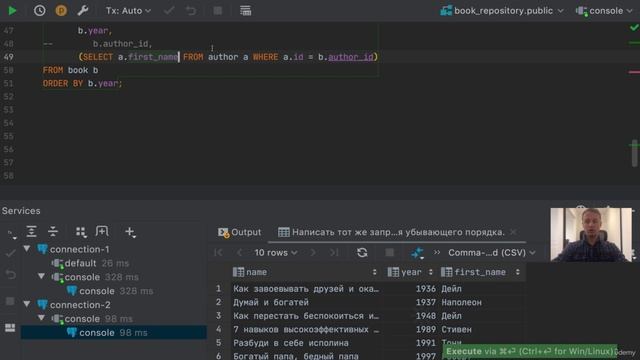Image resolution: width=640 pixels, height=360 pixels.
Task: Click the commit checkmark in Services left strip
Action: tap(10, 253)
